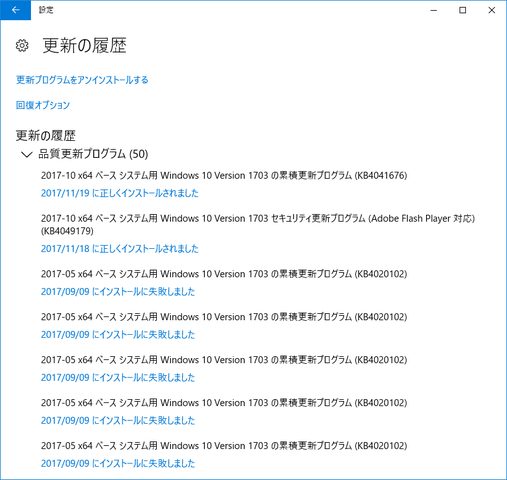The image size is (507, 480).
Task: Collapse the 品質更新プログラム (50) section
Action: (26, 154)
